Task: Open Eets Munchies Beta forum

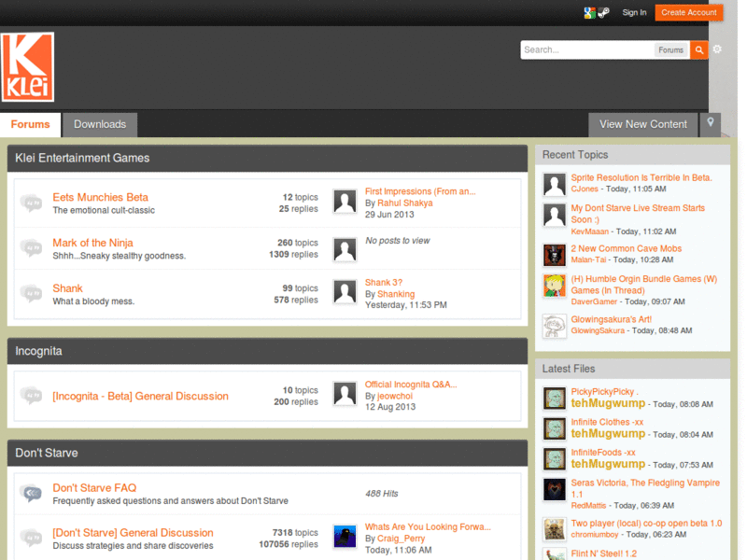Action: click(x=100, y=197)
